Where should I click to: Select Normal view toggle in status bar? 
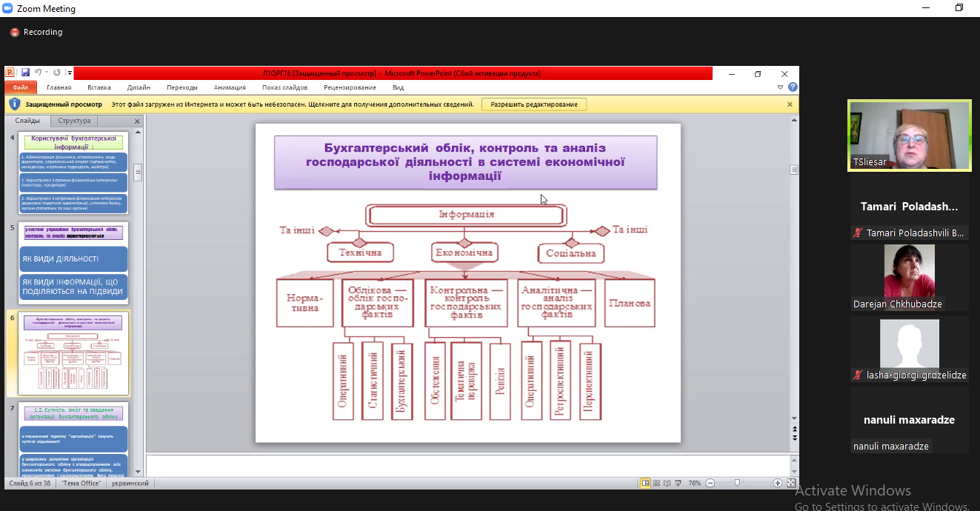645,483
